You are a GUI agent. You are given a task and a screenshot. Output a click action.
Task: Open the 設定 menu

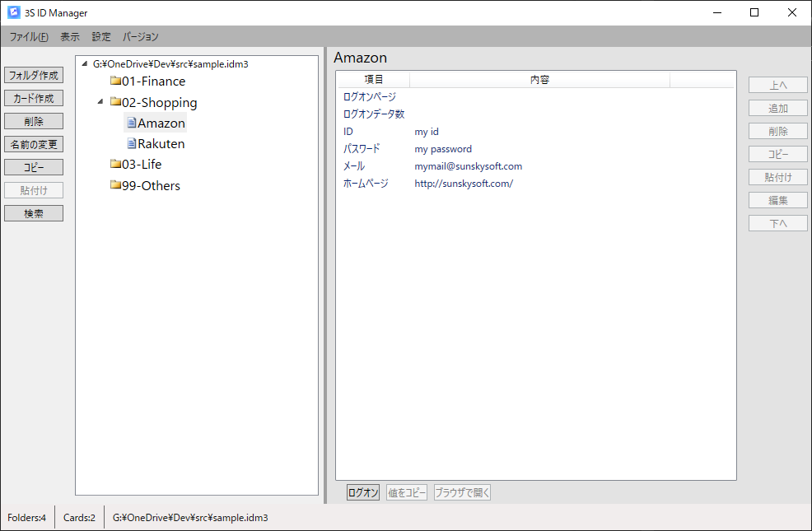101,37
